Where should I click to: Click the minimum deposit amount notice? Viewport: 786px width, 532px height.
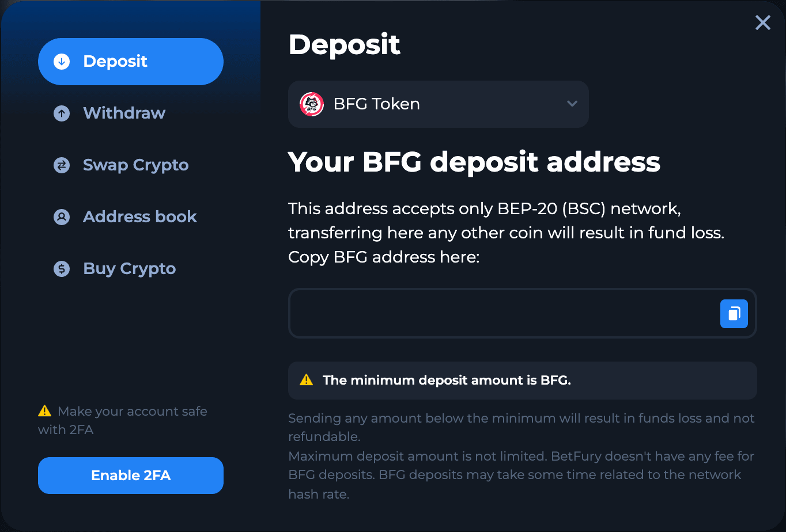pyautogui.click(x=447, y=380)
